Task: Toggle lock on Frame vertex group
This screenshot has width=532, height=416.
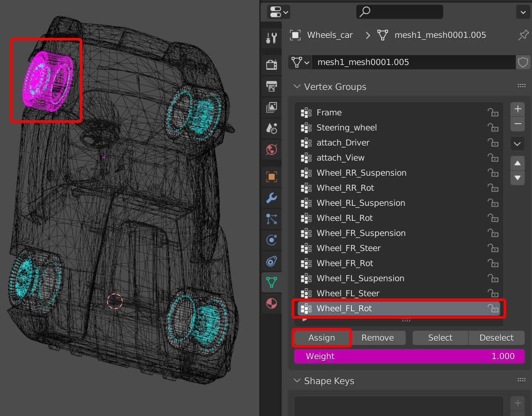Action: click(x=493, y=112)
